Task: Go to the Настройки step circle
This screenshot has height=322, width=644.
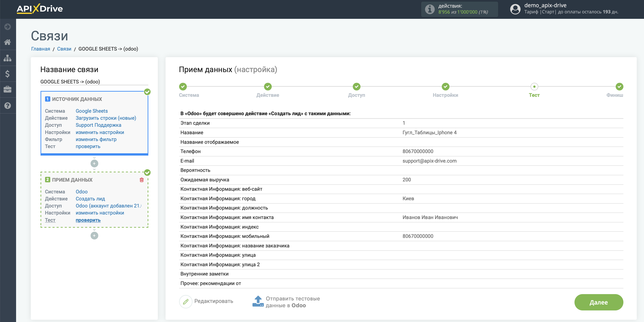Action: click(445, 87)
